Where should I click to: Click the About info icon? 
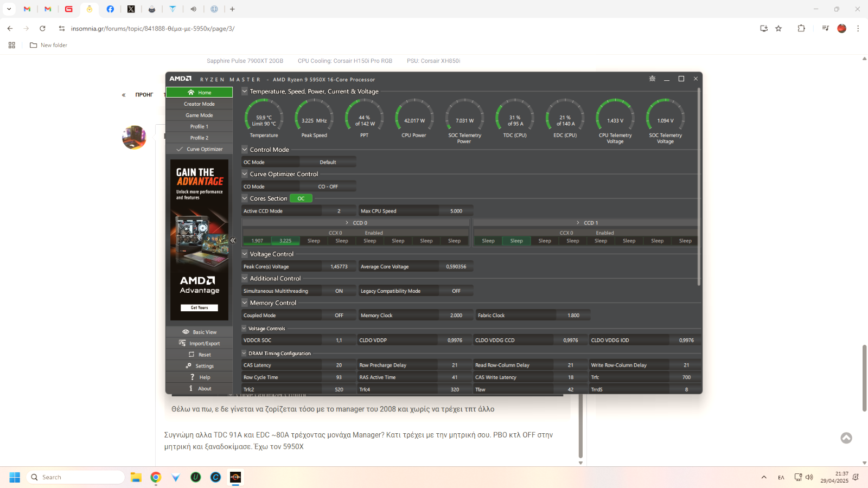[191, 388]
